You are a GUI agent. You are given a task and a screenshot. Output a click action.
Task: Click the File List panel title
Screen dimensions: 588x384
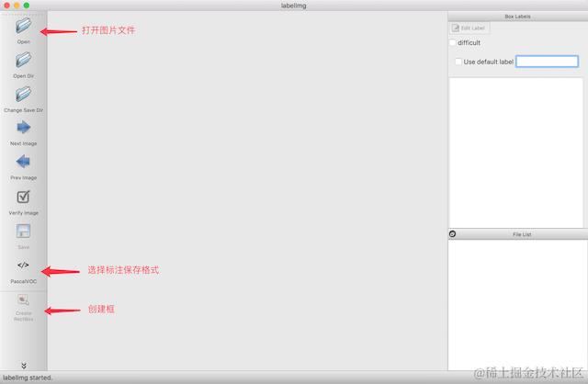(522, 234)
